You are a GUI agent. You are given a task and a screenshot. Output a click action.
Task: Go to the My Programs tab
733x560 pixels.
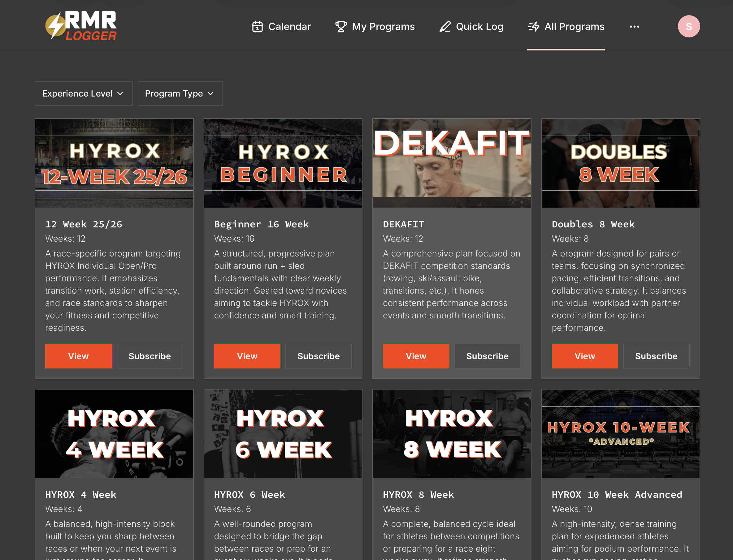click(x=383, y=27)
